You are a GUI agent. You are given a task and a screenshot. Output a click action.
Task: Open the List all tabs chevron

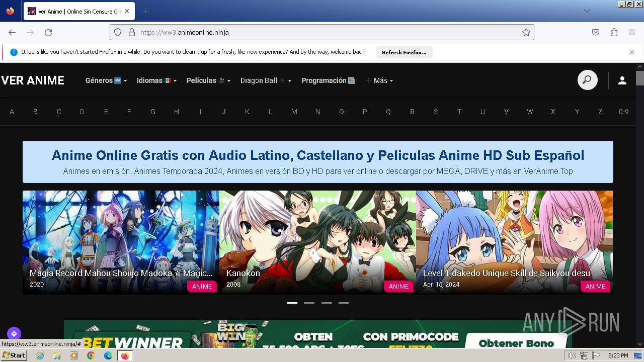pyautogui.click(x=587, y=11)
